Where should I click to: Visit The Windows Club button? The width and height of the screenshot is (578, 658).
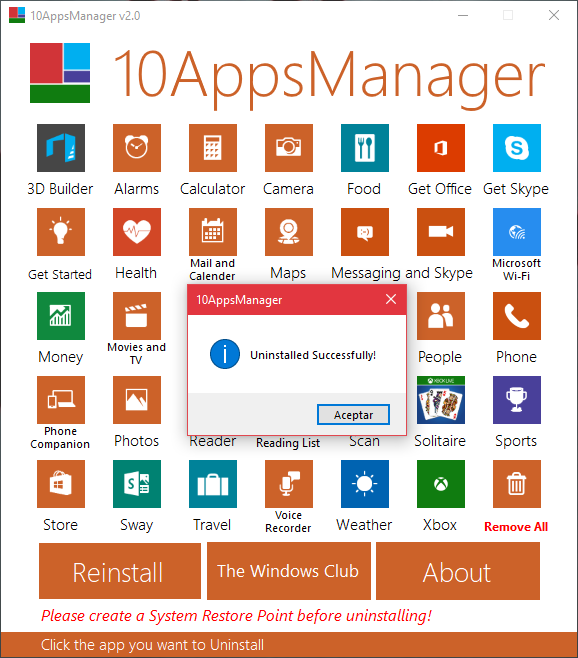click(289, 571)
